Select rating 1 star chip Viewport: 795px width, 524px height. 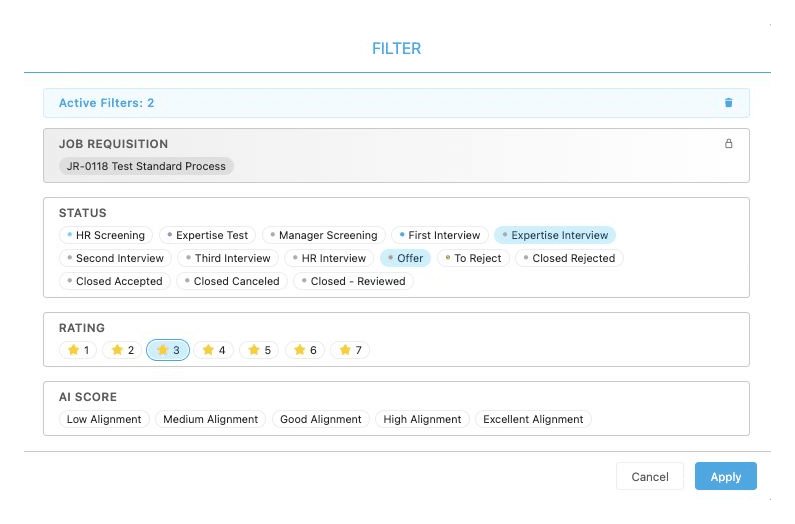(x=78, y=350)
